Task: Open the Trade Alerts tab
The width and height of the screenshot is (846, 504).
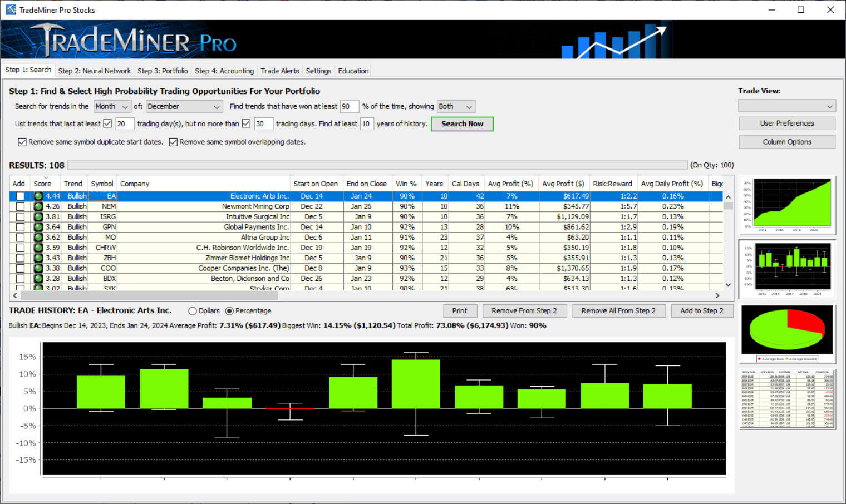Action: click(x=280, y=71)
